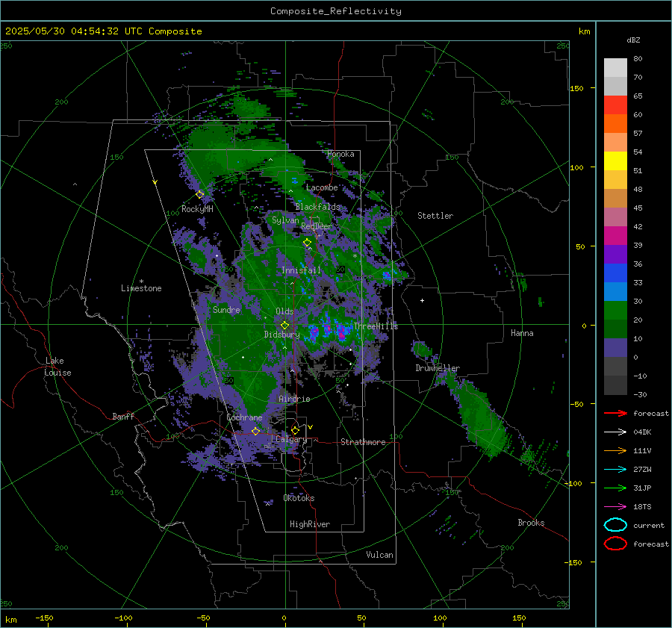Click the Strathmore city label
Image resolution: width=672 pixels, height=628 pixels.
click(363, 442)
